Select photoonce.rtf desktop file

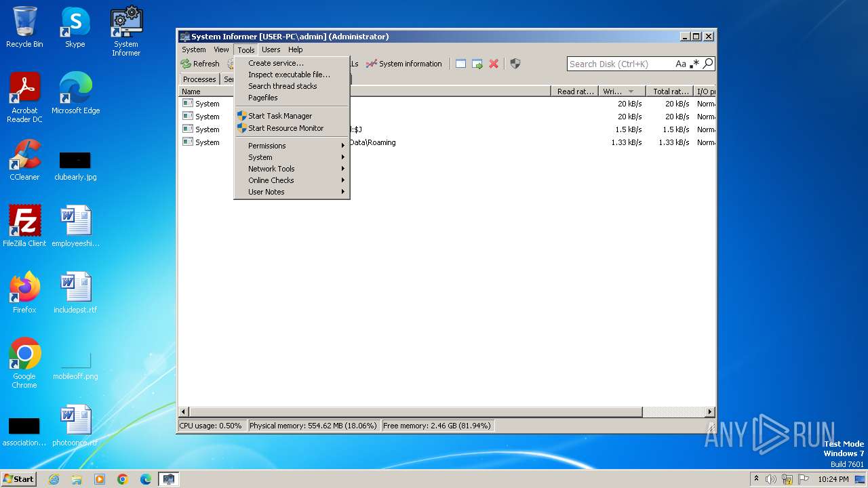point(75,426)
